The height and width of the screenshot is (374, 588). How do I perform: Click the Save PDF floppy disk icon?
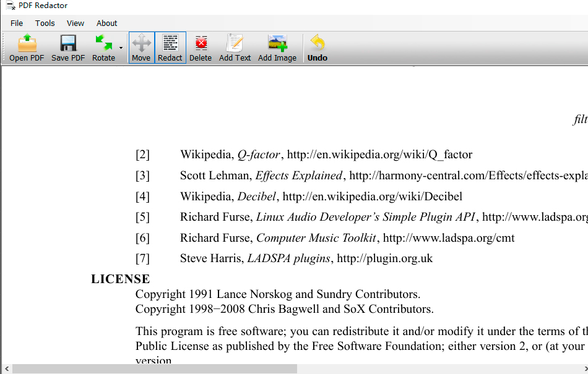(68, 43)
